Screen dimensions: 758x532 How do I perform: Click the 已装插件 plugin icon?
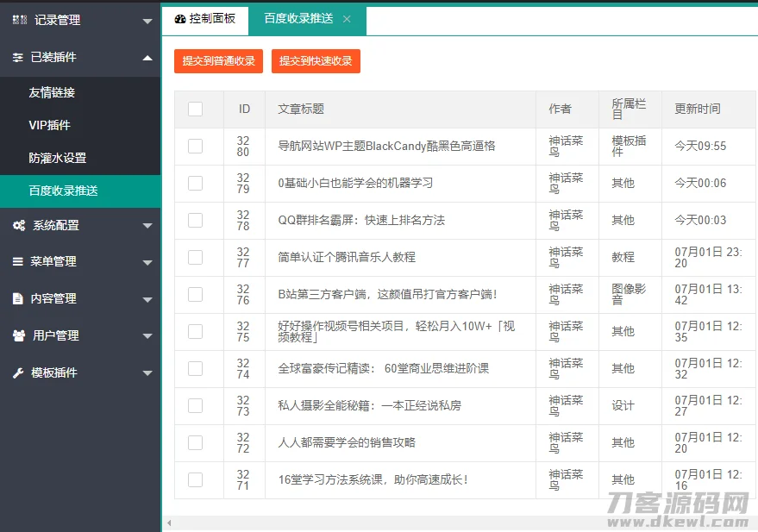[x=18, y=58]
